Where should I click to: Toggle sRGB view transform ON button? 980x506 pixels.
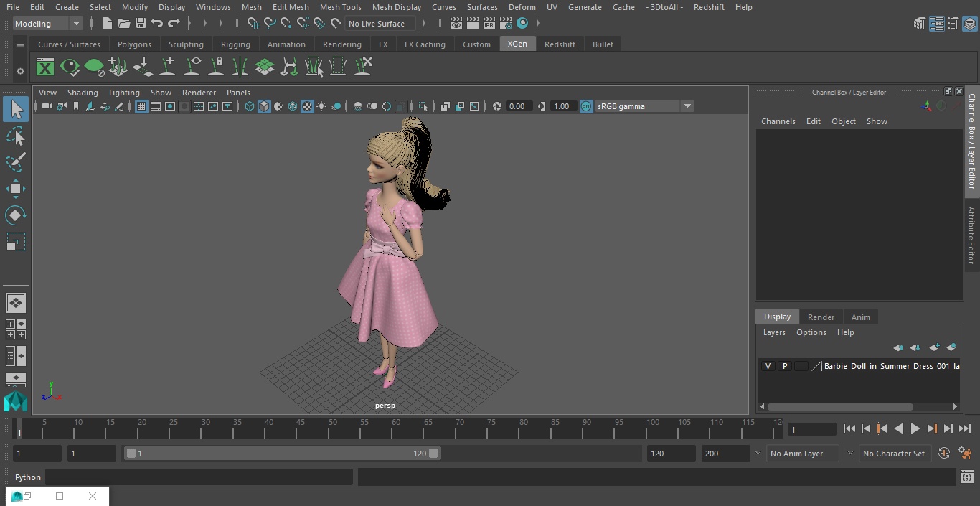coord(586,106)
